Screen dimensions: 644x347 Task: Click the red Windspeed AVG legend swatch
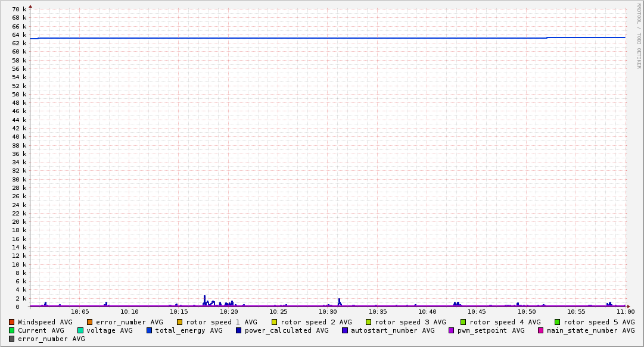(x=12, y=322)
